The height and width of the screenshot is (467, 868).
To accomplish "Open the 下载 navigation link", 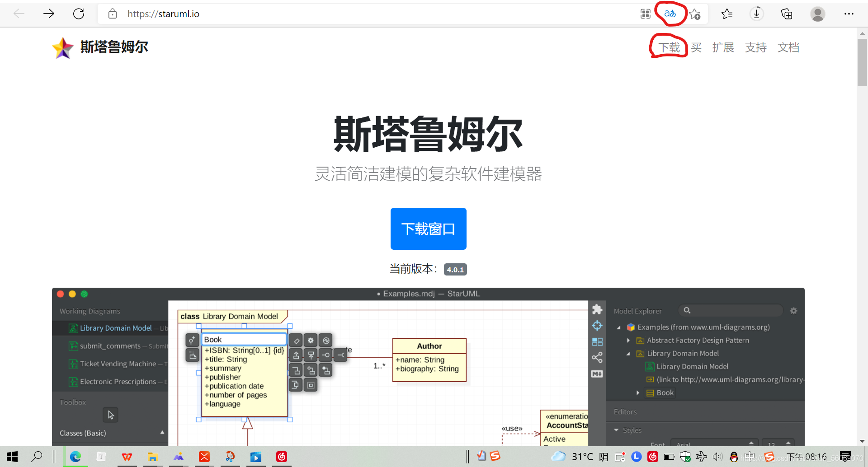I will click(x=669, y=47).
